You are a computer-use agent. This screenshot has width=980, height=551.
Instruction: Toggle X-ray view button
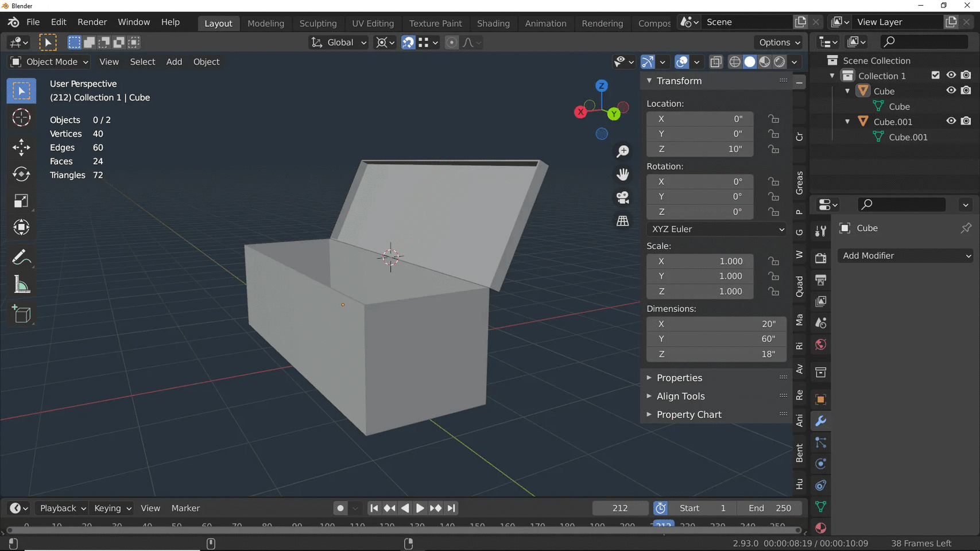[715, 61]
